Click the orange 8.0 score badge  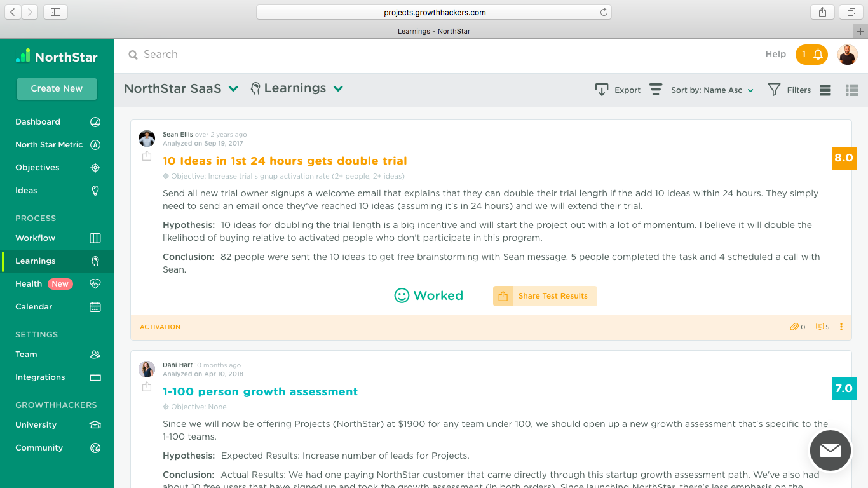(843, 158)
